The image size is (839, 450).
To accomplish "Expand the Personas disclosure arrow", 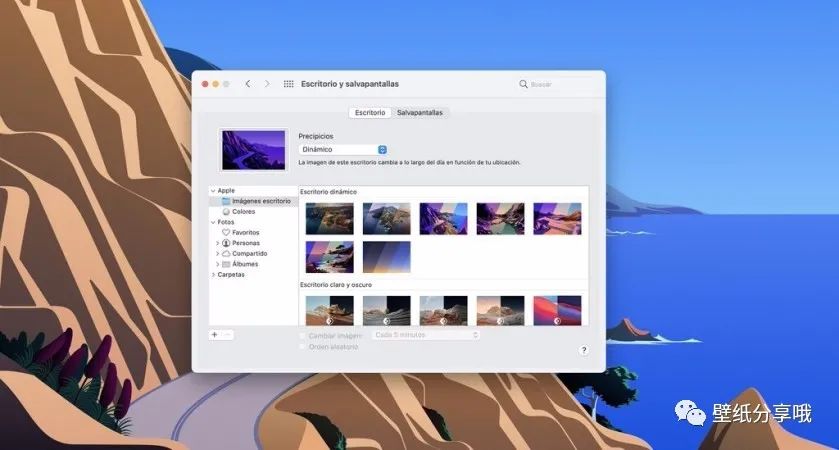I will 217,243.
